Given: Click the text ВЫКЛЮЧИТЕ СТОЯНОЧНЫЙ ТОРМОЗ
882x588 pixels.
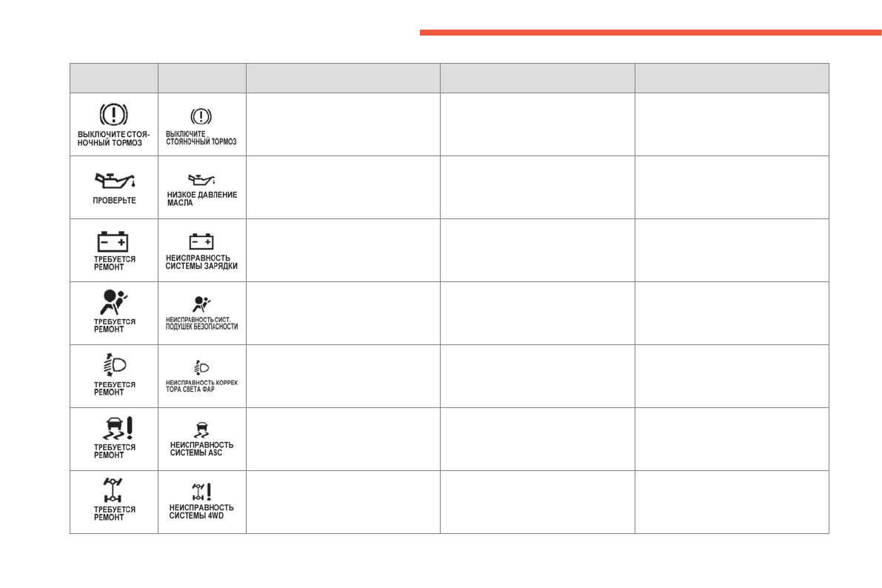Looking at the screenshot, I should click(201, 138).
